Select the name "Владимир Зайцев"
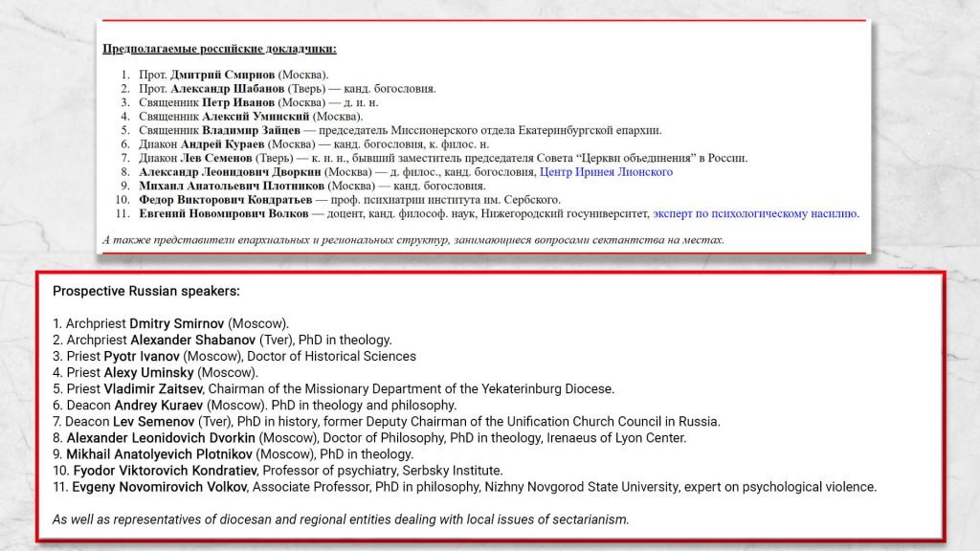Viewport: 980px width, 551px height. click(x=252, y=130)
